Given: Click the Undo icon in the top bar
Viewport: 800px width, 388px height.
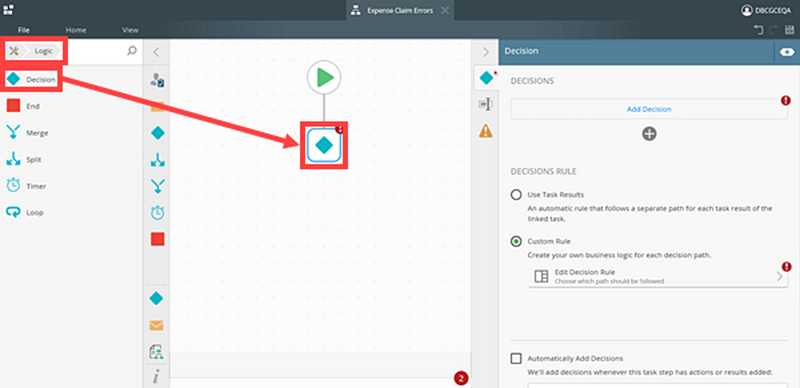Looking at the screenshot, I should pyautogui.click(x=758, y=30).
